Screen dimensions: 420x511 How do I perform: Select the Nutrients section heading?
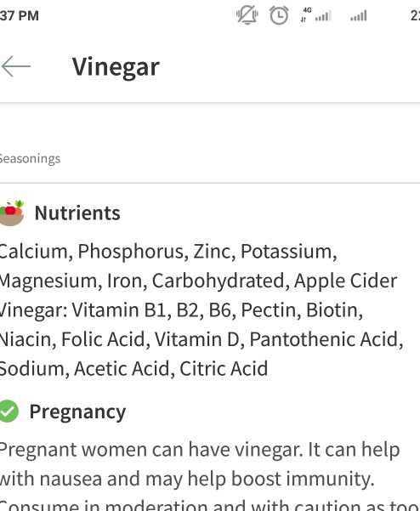pyautogui.click(x=77, y=213)
